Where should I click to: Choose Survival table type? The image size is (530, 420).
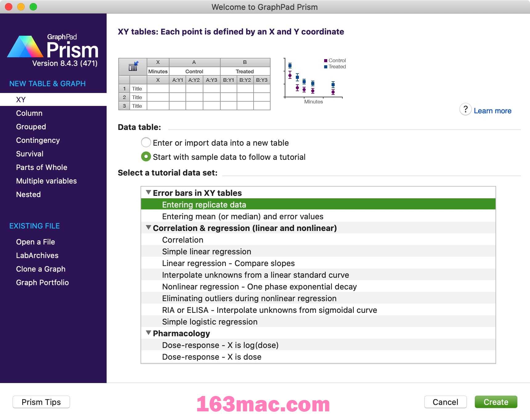pos(30,154)
